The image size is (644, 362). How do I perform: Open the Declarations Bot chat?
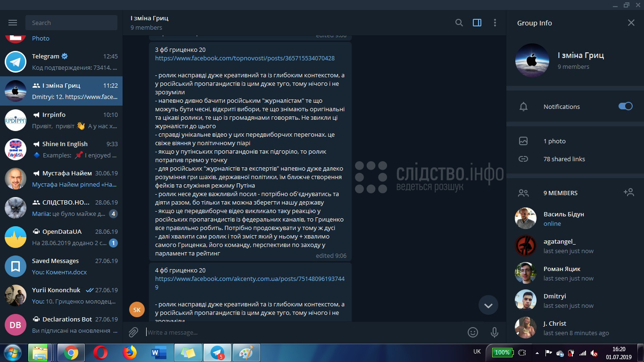[x=61, y=325]
